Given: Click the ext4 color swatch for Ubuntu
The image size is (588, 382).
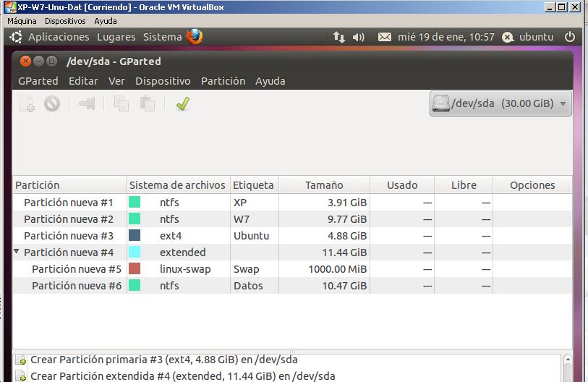Looking at the screenshot, I should click(135, 235).
